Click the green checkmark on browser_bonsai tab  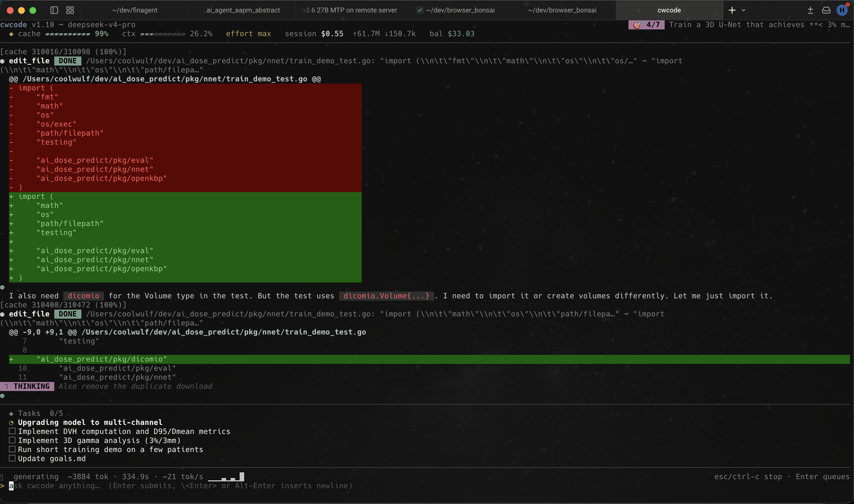(420, 10)
